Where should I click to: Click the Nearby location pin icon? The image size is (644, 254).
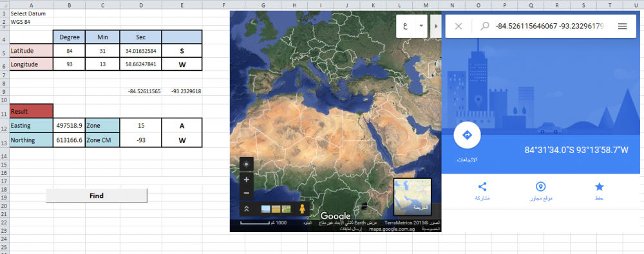pos(541,187)
